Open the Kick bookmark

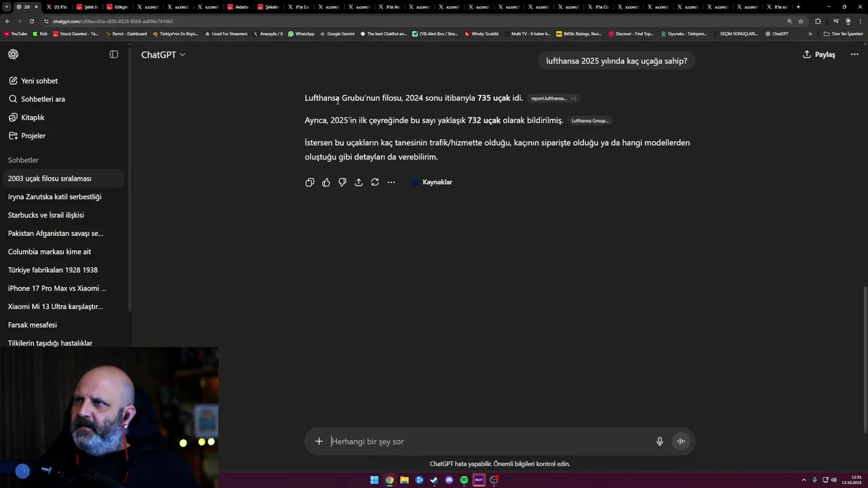click(40, 33)
